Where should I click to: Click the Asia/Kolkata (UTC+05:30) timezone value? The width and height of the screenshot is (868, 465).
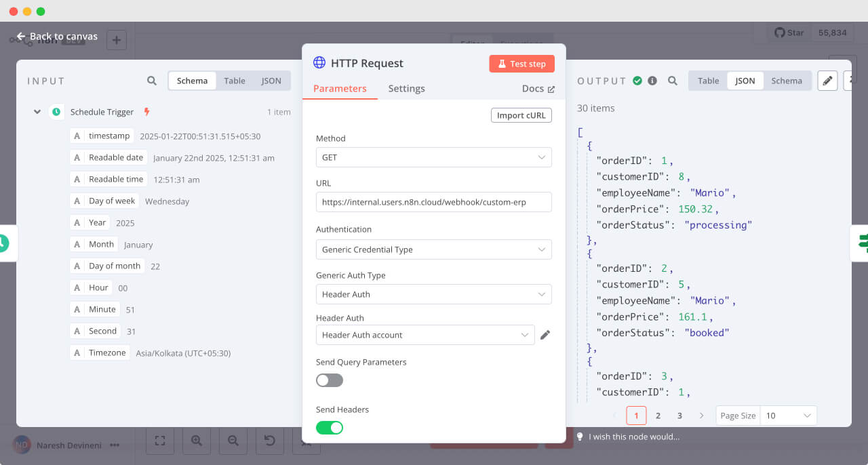(x=183, y=353)
